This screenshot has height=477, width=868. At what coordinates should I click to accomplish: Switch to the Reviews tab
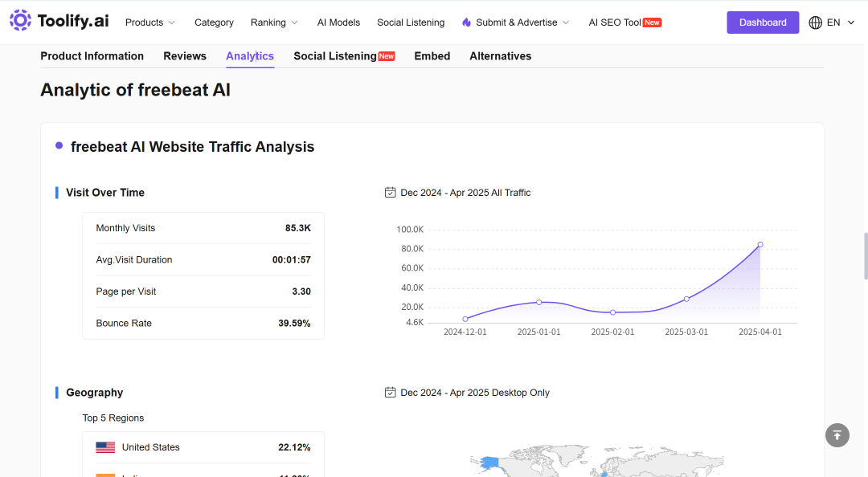185,56
